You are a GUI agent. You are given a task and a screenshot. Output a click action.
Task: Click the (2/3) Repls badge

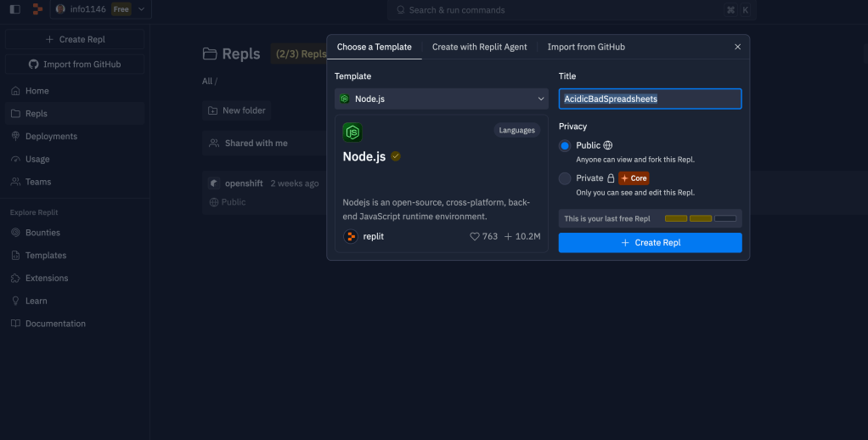click(x=301, y=54)
